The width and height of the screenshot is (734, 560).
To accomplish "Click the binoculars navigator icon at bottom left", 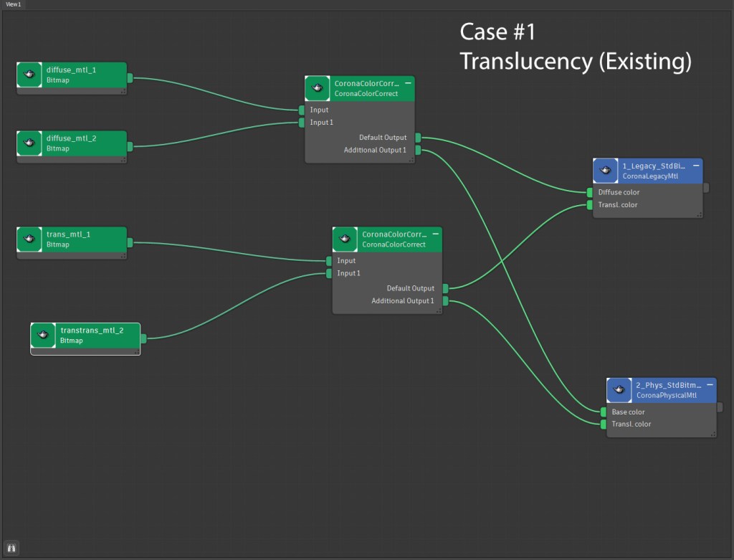I will (12, 549).
